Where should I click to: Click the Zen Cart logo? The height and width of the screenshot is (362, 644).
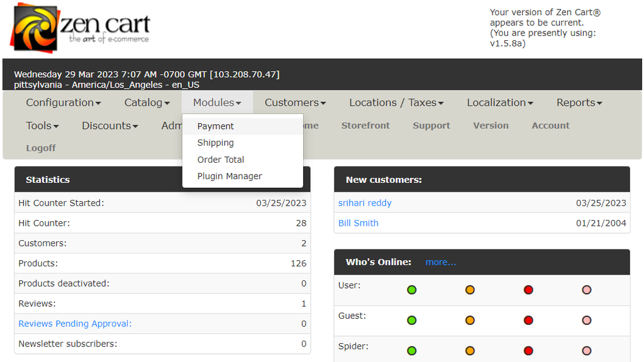click(80, 28)
